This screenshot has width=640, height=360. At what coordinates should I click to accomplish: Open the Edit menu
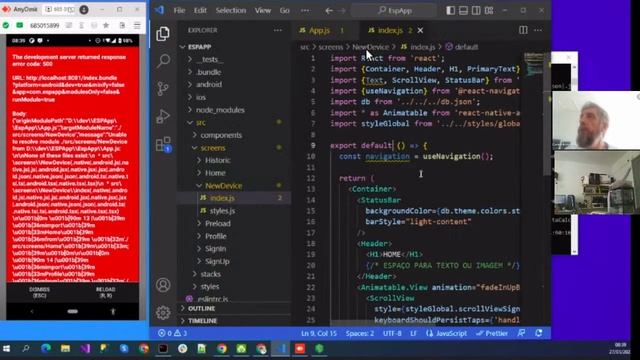pyautogui.click(x=200, y=11)
